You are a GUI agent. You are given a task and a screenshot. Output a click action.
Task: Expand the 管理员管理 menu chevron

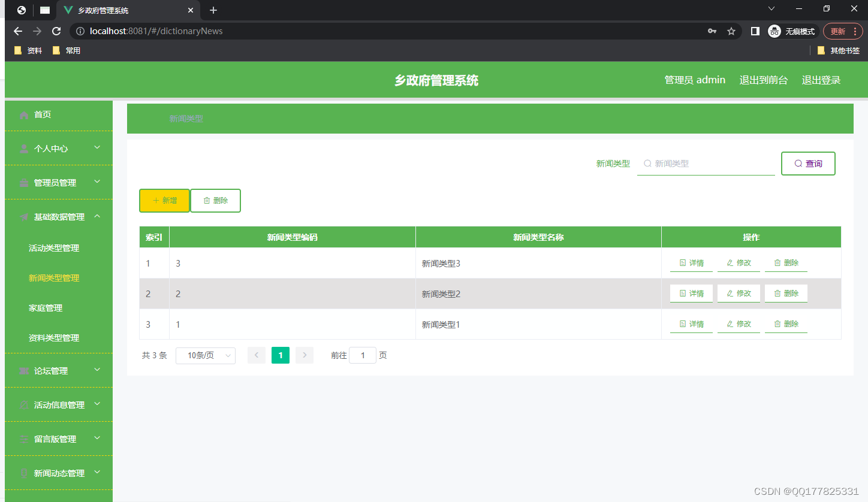tap(97, 182)
